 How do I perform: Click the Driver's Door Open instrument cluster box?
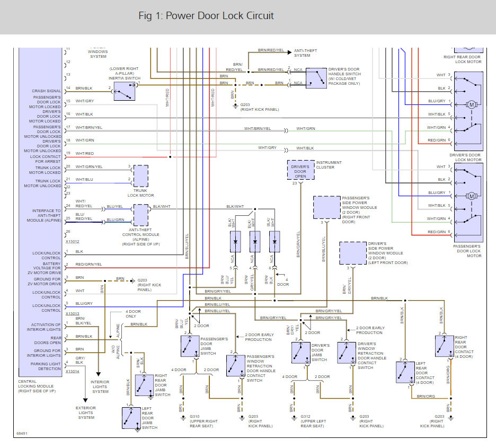[x=300, y=170]
